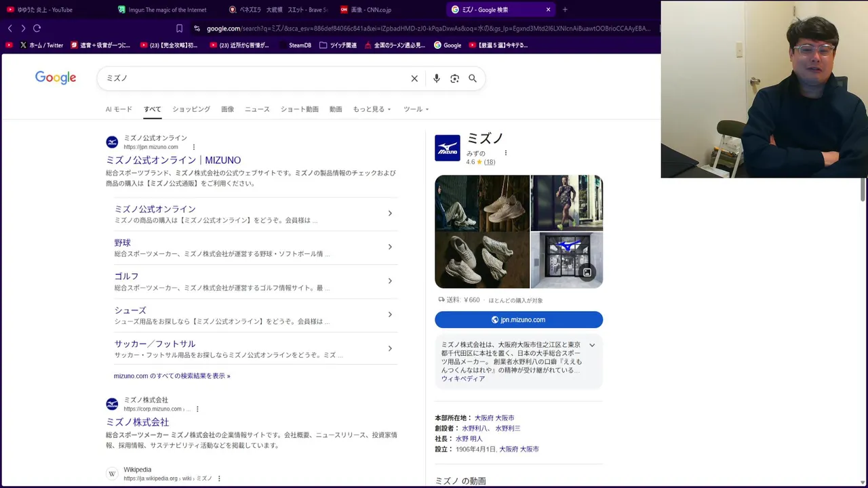The image size is (868, 488).
Task: Open options for corp.mizuno.com result
Action: 197,409
